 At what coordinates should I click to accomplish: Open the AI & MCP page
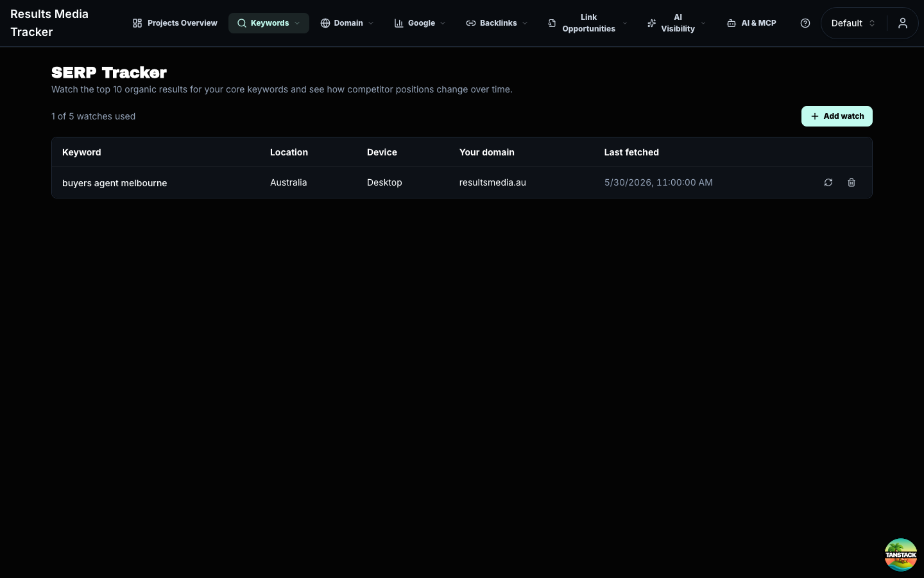pyautogui.click(x=751, y=23)
